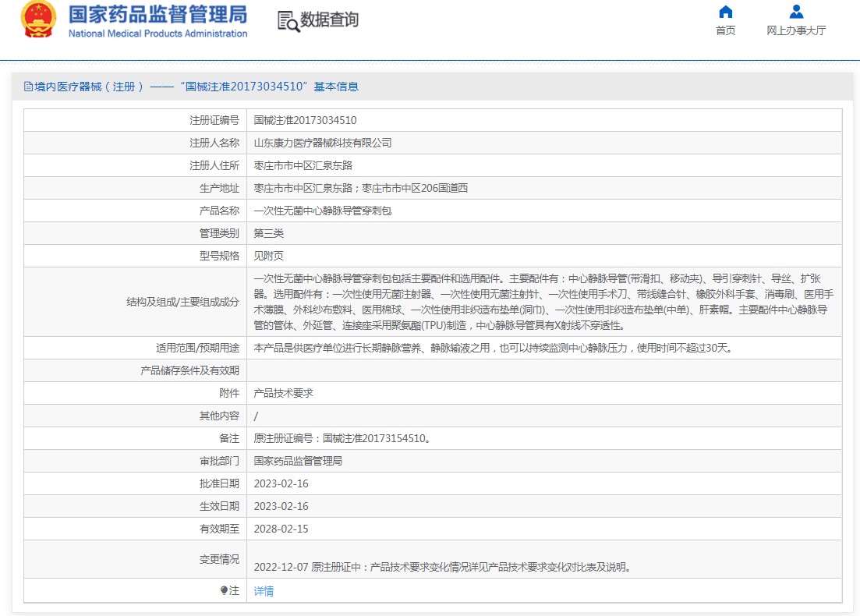Click the 见附页 value in 型号规格 row
Image resolution: width=860 pixels, height=616 pixels.
point(268,256)
